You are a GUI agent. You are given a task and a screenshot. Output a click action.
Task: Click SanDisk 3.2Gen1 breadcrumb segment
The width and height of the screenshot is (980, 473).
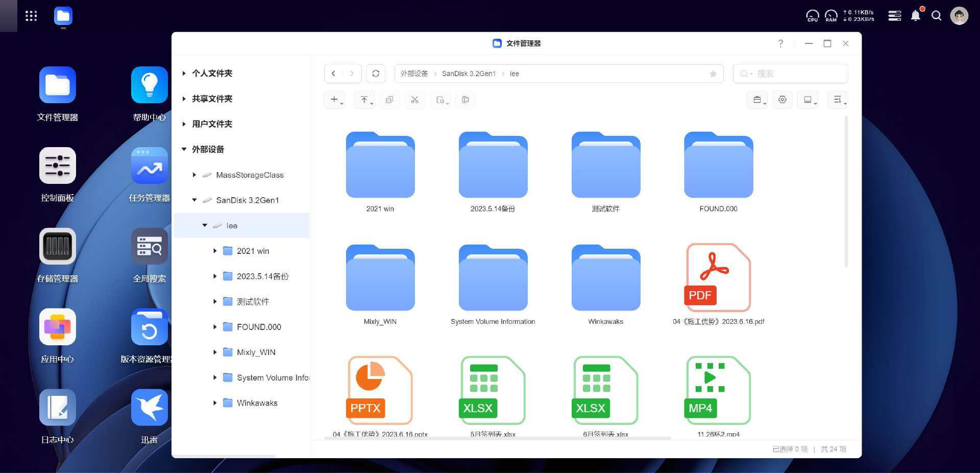tap(469, 74)
